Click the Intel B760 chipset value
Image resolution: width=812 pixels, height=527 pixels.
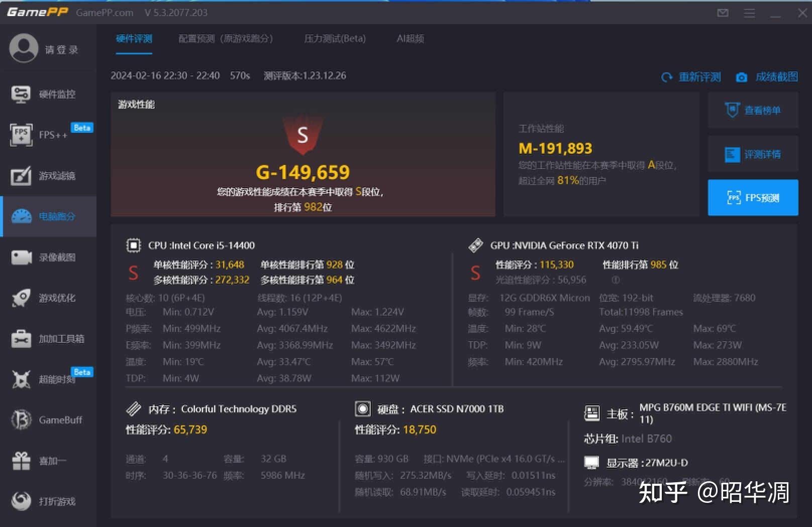coord(647,438)
